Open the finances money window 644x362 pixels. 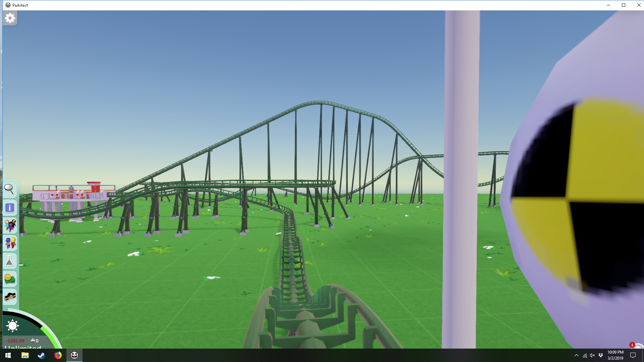coord(10,279)
